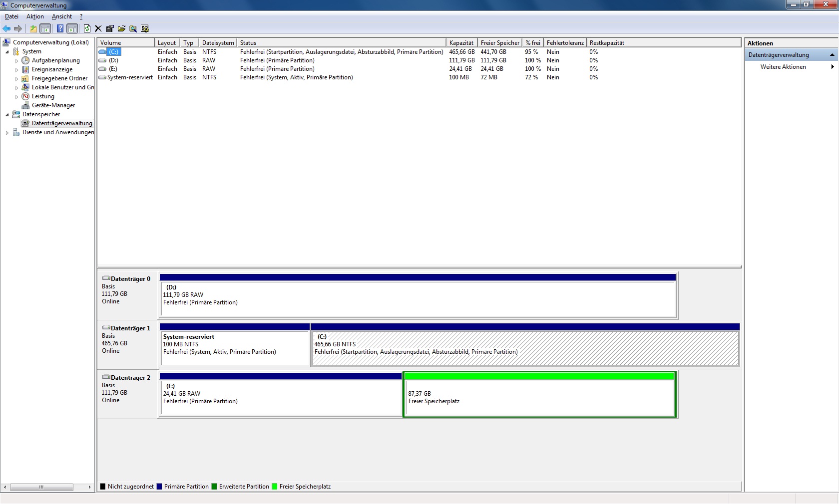Select the (C:) 465,66 GB NTFS partition block
839x504 pixels.
pos(525,345)
